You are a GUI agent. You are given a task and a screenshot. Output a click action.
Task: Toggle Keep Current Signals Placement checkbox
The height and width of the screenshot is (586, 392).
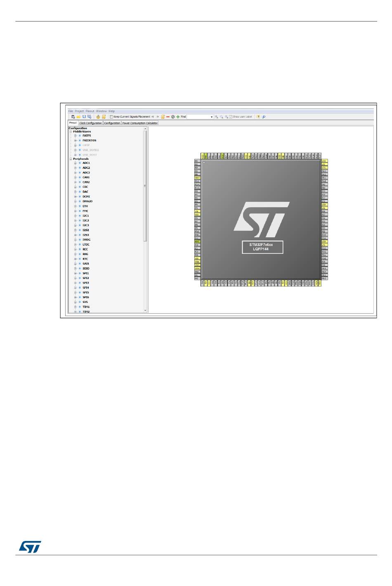[111, 117]
